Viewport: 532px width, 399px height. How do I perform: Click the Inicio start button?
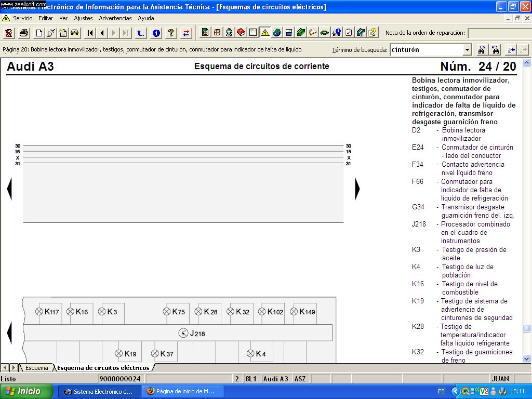click(26, 391)
